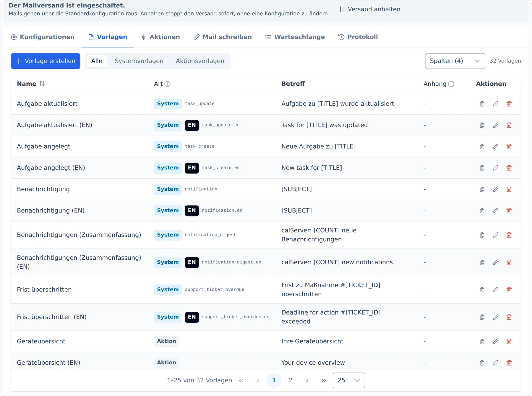
Task: Delete the notification_digest template row
Action: [x=509, y=235]
